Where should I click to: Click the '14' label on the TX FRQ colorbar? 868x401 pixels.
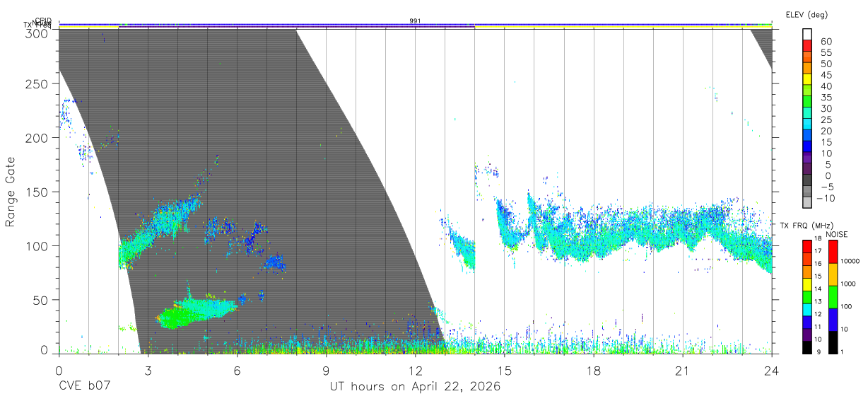(817, 290)
